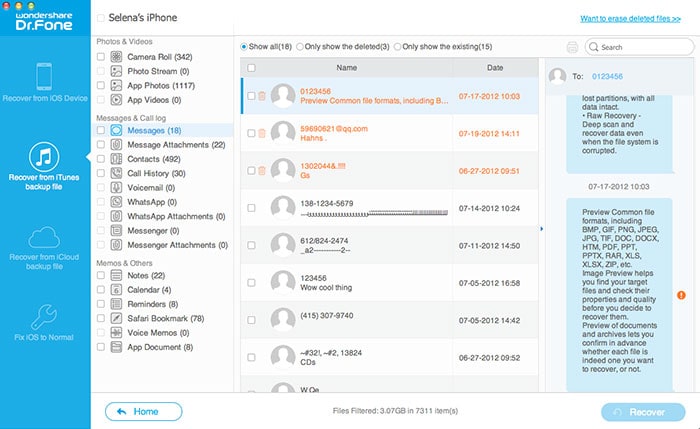Click the printer icon beside search

(x=572, y=47)
